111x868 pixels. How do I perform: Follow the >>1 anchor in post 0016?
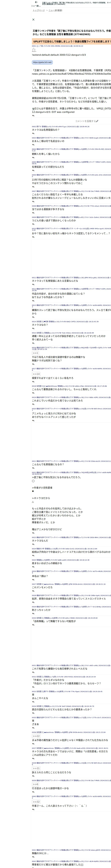click(35, 353)
